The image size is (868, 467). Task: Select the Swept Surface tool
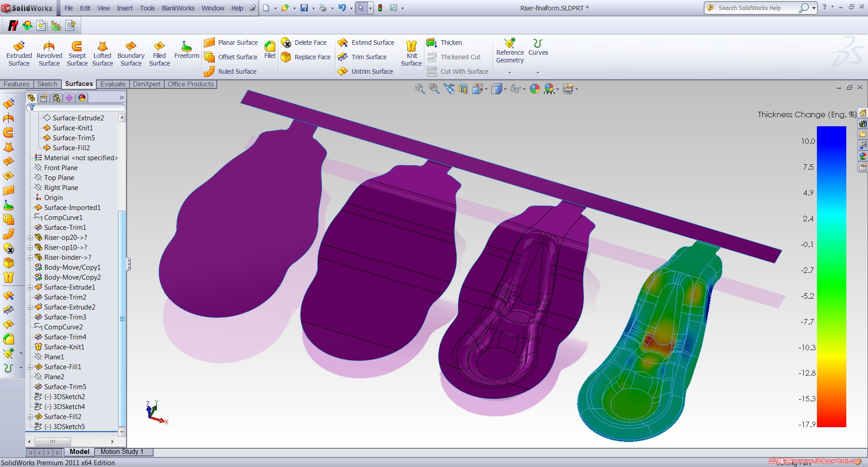click(77, 53)
